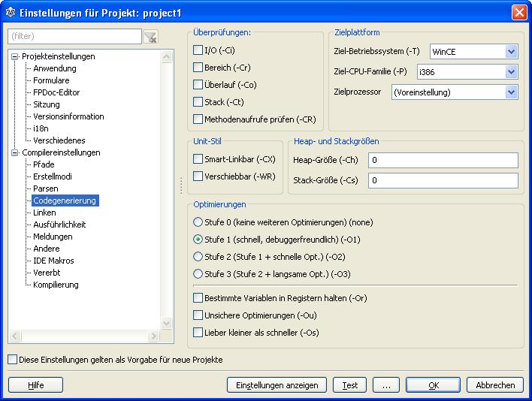Enable the Überlauf (-Co) check
This screenshot has width=532, height=401.
pos(198,85)
